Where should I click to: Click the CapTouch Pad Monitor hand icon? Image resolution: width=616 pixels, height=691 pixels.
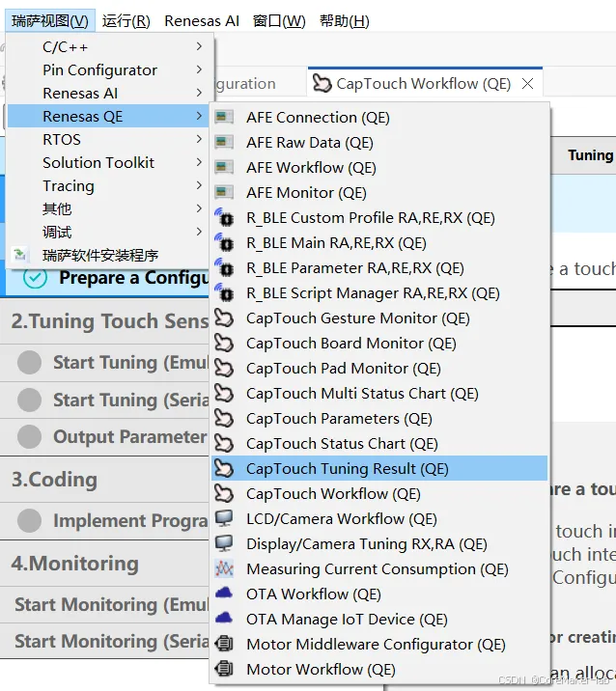pos(224,368)
